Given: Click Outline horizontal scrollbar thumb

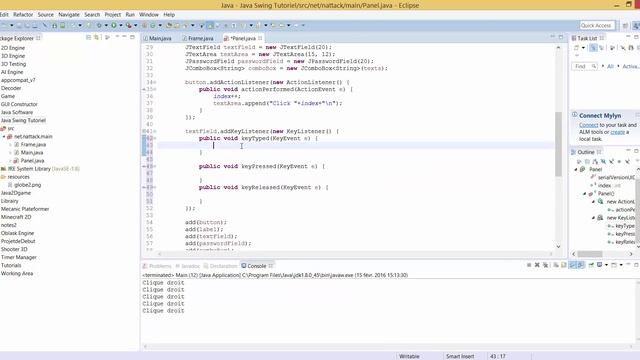Looking at the screenshot, I should pyautogui.click(x=590, y=254).
